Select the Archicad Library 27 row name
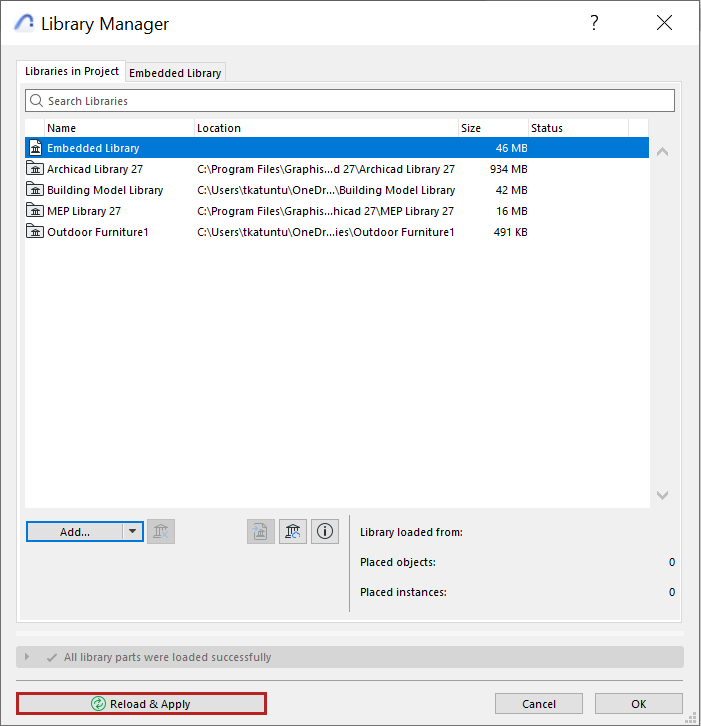The image size is (701, 726). pyautogui.click(x=95, y=169)
